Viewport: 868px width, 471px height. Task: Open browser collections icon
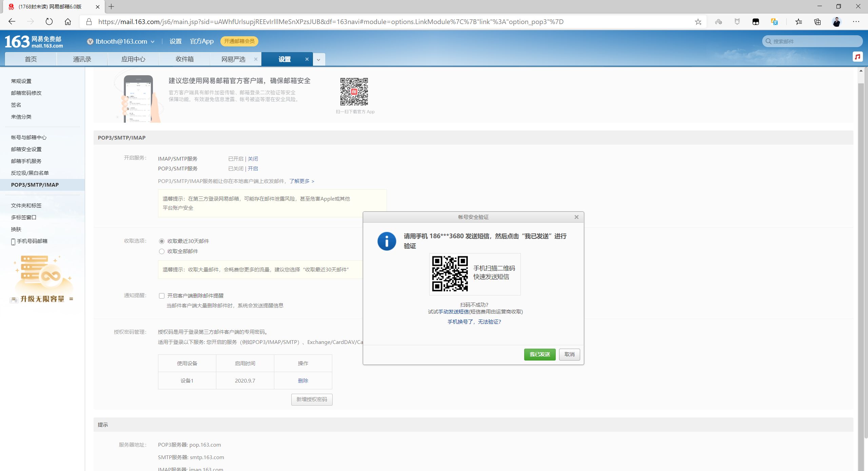tap(817, 22)
